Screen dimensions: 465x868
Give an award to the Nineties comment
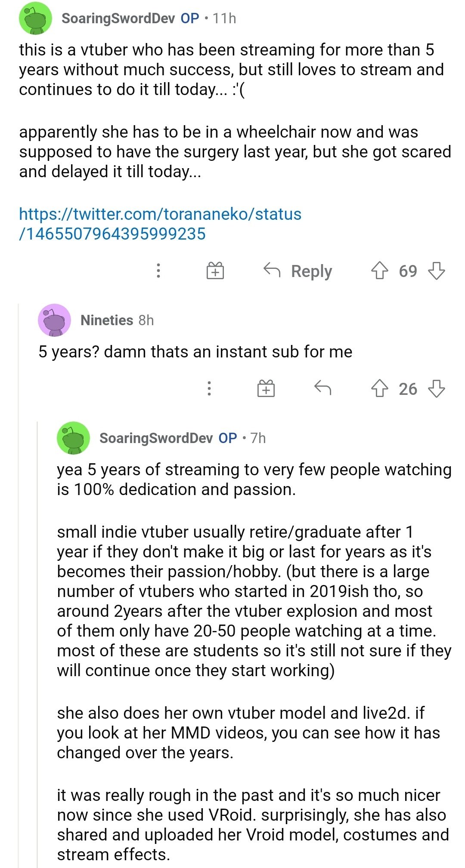(x=266, y=388)
